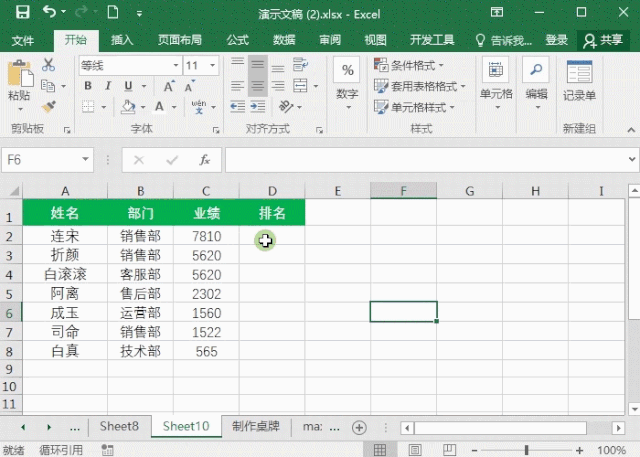
Task: Toggle macro recording in status bar
Action: tap(107, 450)
